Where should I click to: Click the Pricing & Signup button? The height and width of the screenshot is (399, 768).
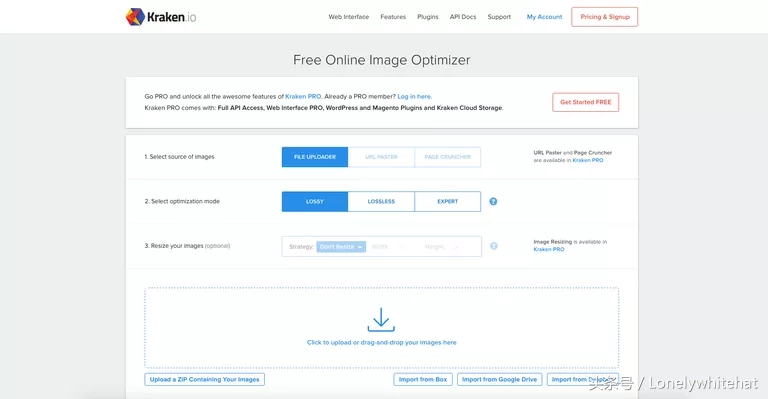point(604,17)
